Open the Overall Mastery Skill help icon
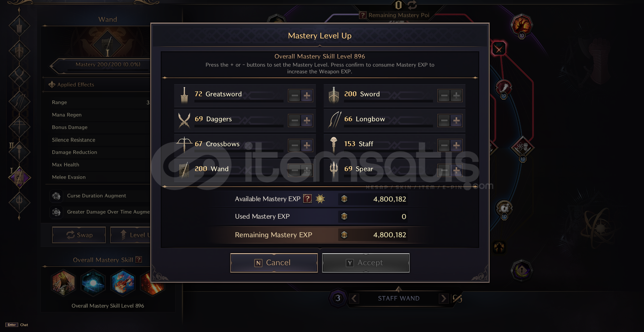Image resolution: width=644 pixels, height=332 pixels. click(139, 260)
